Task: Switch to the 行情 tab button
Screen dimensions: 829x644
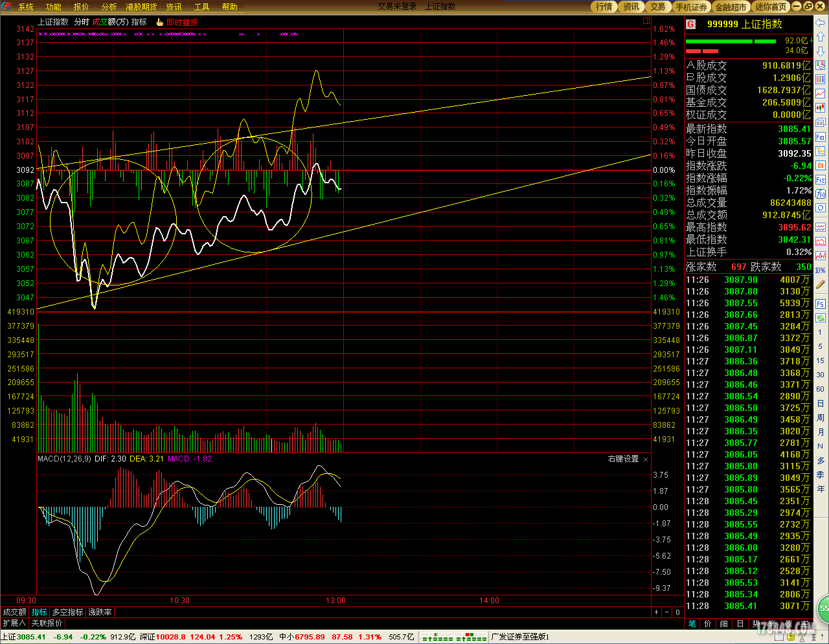Action: point(604,6)
